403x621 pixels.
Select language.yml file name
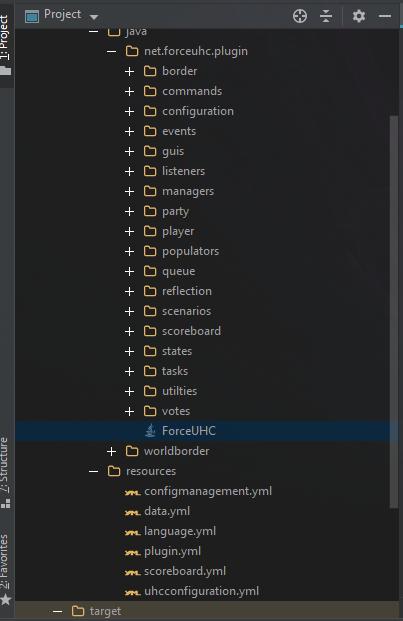point(180,531)
